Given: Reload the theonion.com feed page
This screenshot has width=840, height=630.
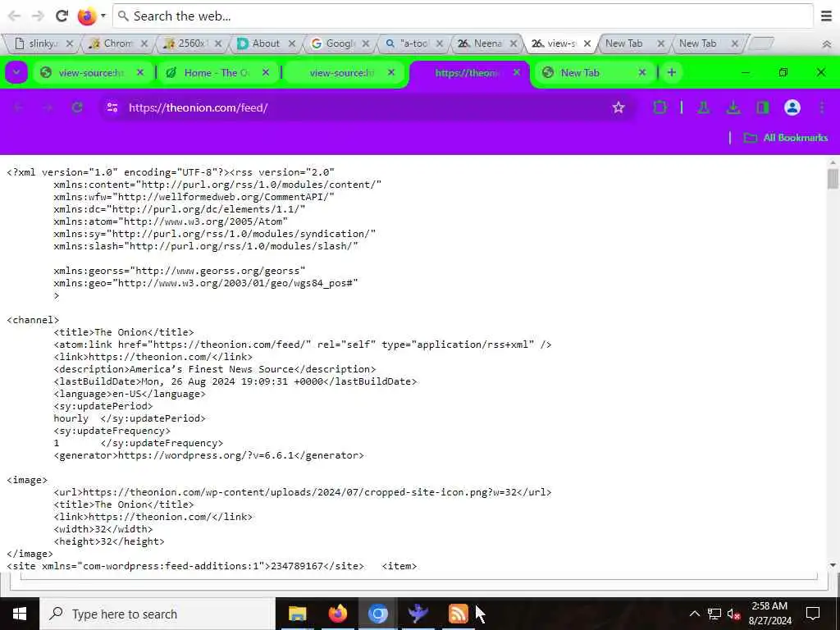Looking at the screenshot, I should coord(77,107).
